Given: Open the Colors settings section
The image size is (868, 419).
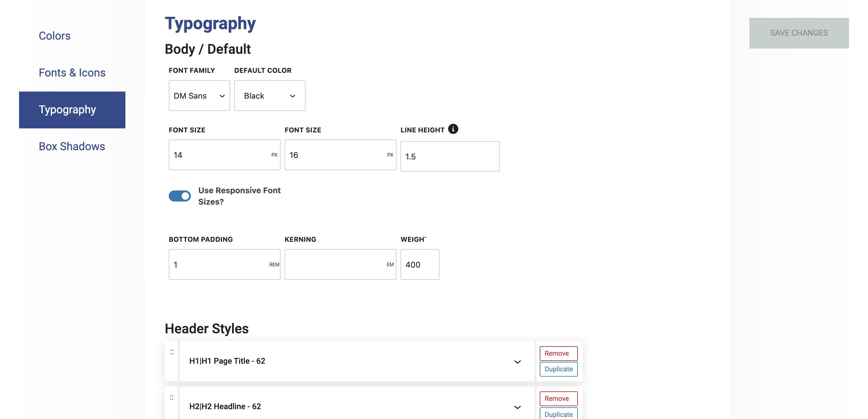Looking at the screenshot, I should (x=55, y=36).
